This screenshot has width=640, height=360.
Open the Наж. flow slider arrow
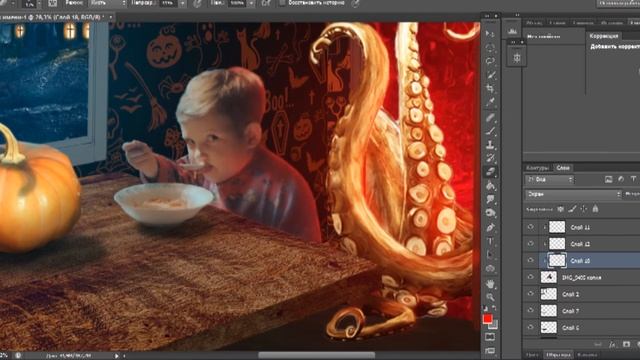pos(251,3)
